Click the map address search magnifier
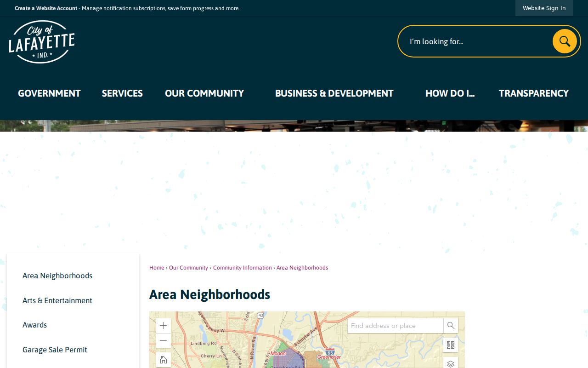This screenshot has width=588, height=368. tap(451, 326)
